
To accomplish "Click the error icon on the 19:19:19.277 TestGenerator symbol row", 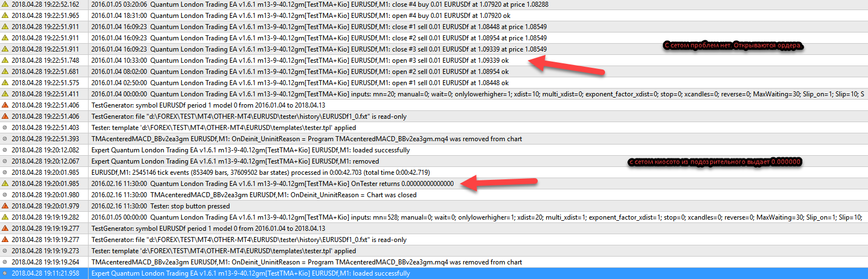I will pyautogui.click(x=5, y=228).
